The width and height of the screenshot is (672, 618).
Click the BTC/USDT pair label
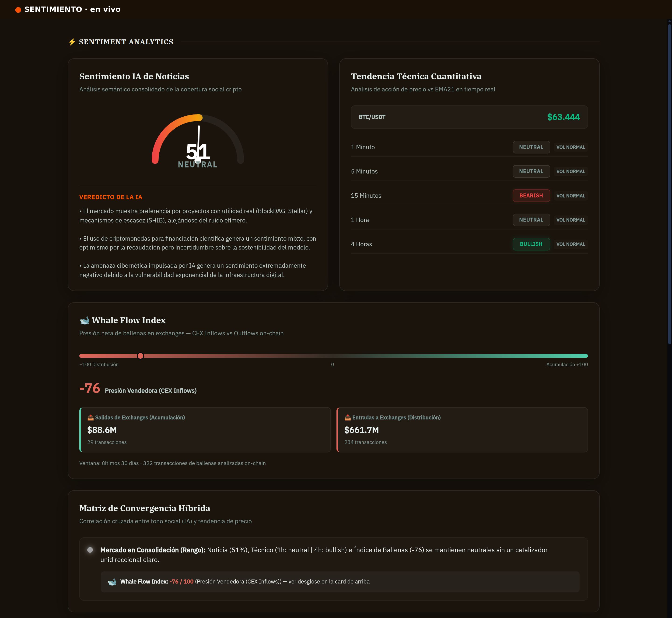click(x=372, y=117)
